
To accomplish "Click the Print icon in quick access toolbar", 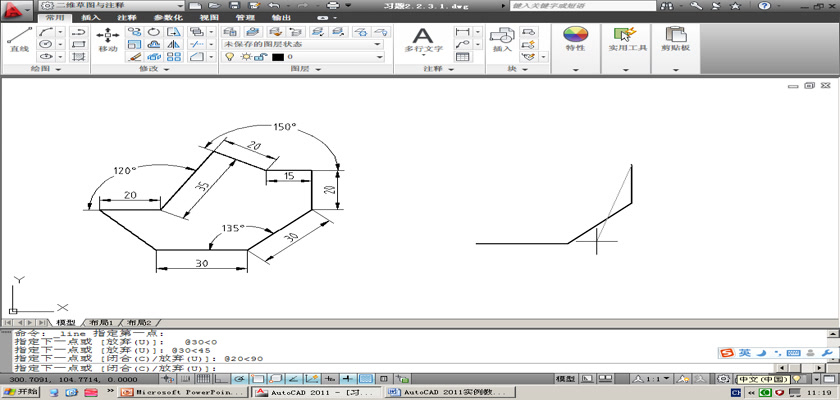I will [x=333, y=5].
